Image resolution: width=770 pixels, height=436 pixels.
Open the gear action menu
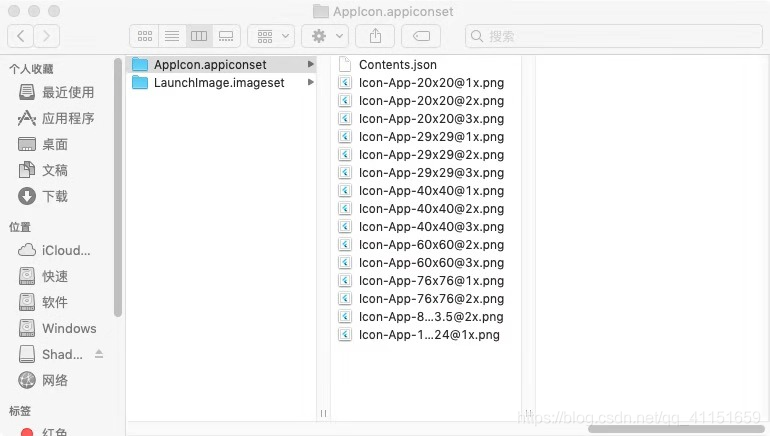tap(325, 36)
